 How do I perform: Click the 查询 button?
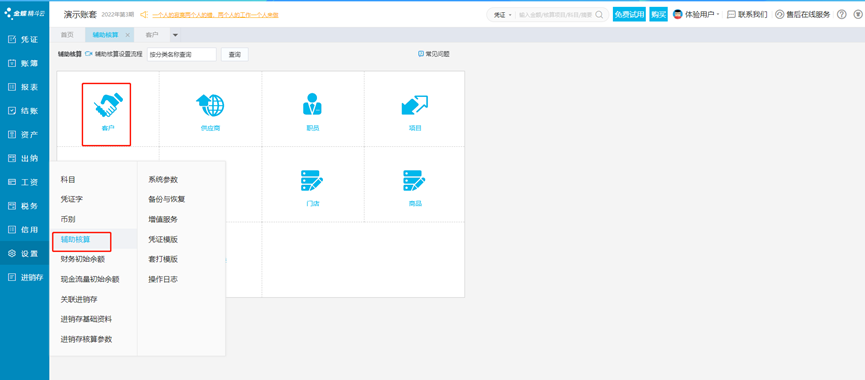234,55
